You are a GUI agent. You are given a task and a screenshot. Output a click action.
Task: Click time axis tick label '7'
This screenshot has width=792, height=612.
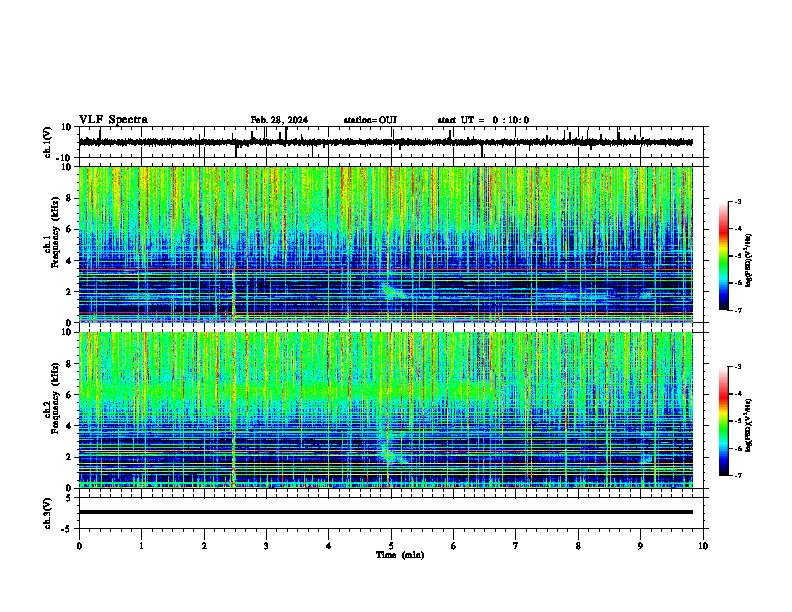[516, 546]
